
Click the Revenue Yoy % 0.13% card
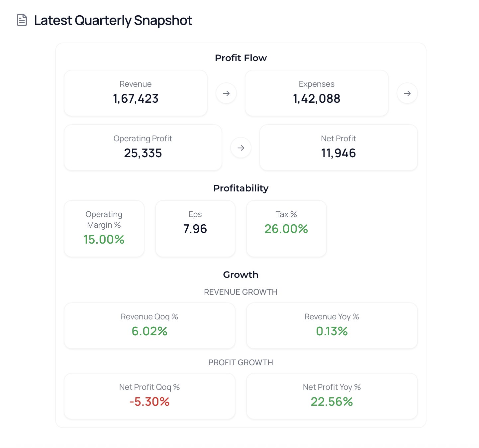(332, 326)
